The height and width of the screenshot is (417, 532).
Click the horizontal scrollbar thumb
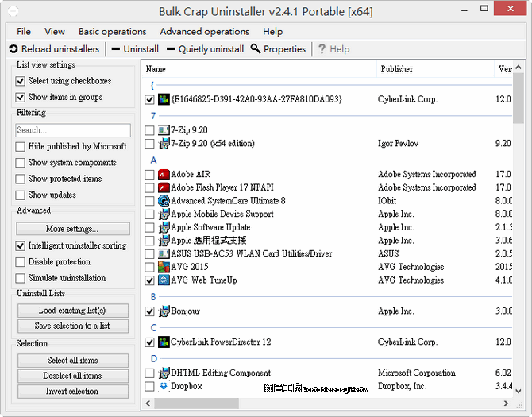point(197,403)
